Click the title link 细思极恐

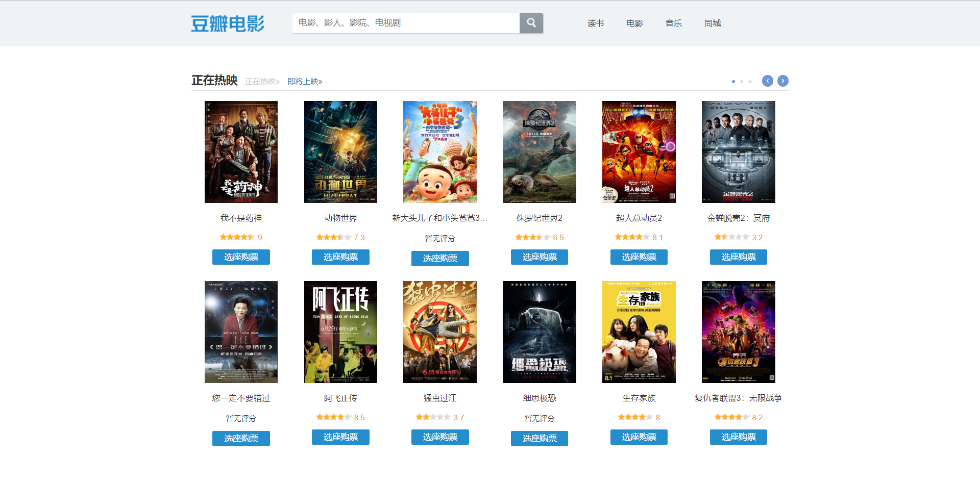pos(540,398)
